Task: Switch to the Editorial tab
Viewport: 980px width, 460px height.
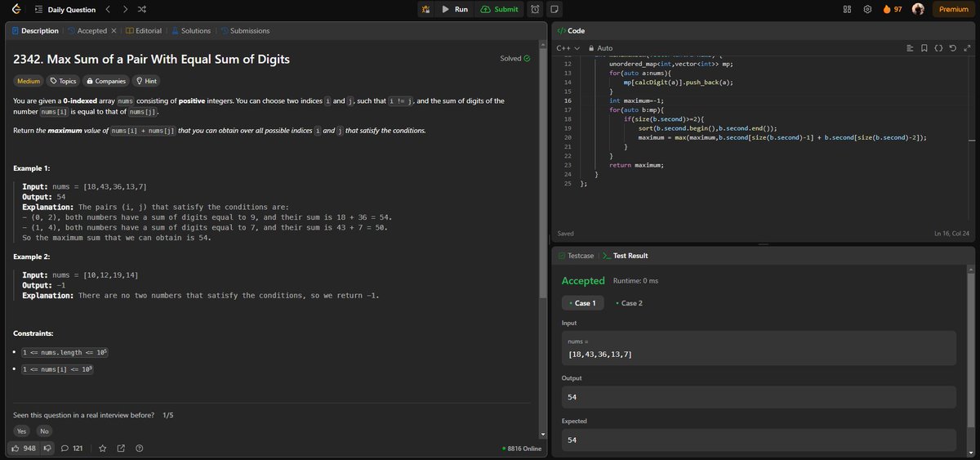Action: point(144,31)
